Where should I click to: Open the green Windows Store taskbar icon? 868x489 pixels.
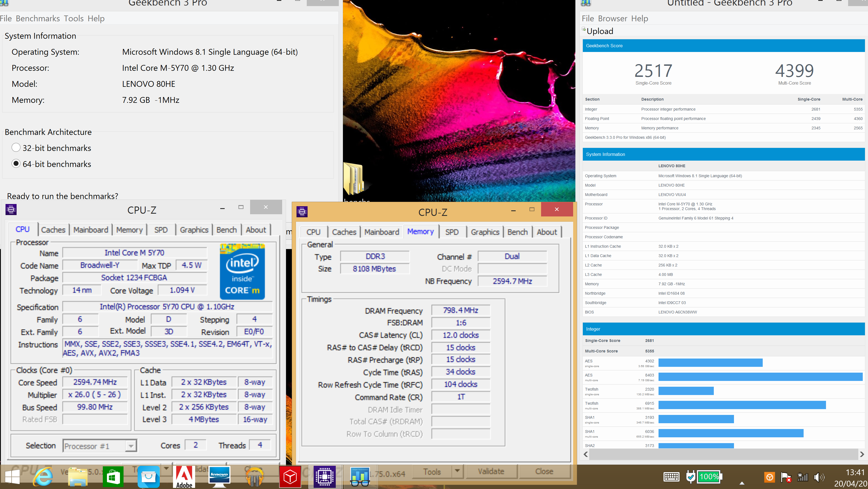[113, 477]
